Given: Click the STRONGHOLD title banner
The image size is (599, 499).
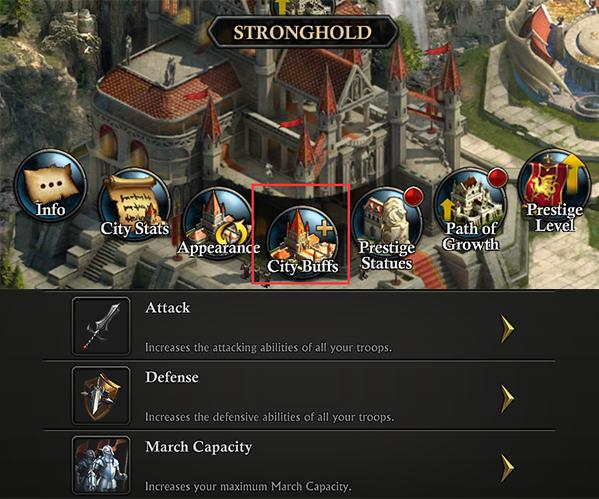Looking at the screenshot, I should coord(303,32).
